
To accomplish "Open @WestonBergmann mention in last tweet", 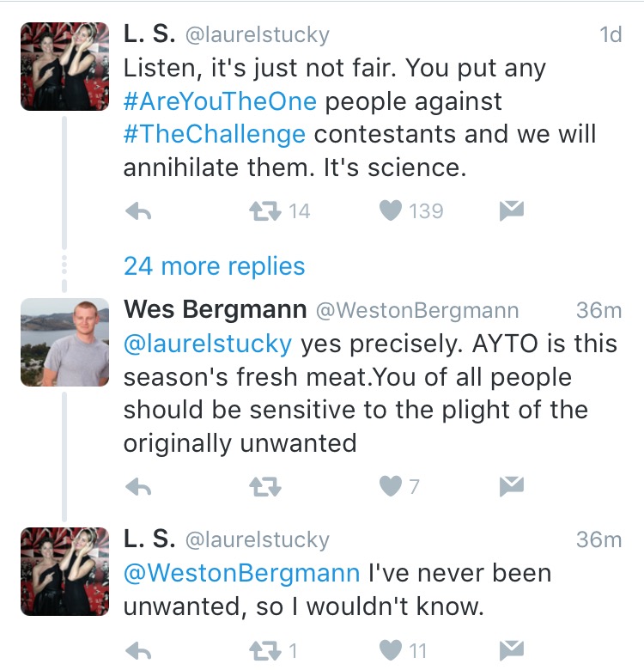I will coord(241,573).
